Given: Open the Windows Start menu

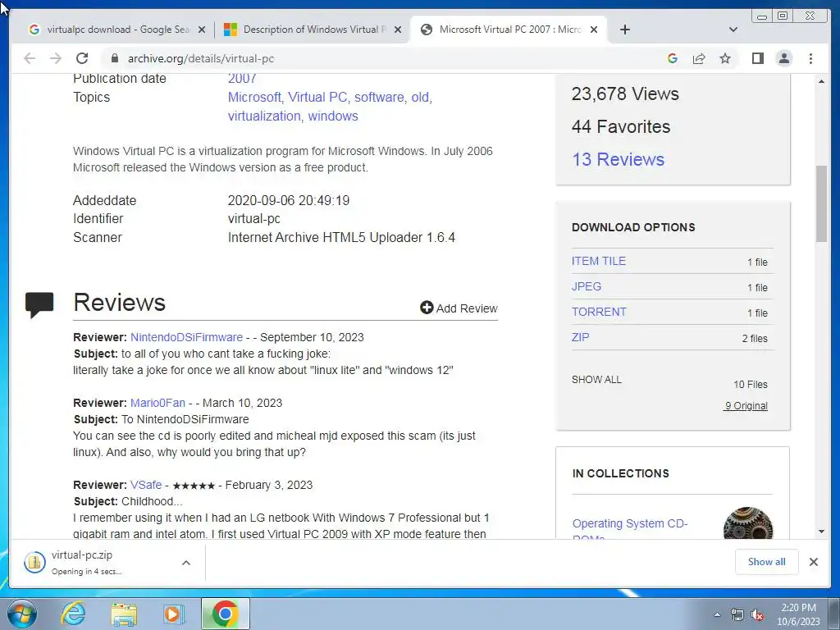Looking at the screenshot, I should 21,614.
